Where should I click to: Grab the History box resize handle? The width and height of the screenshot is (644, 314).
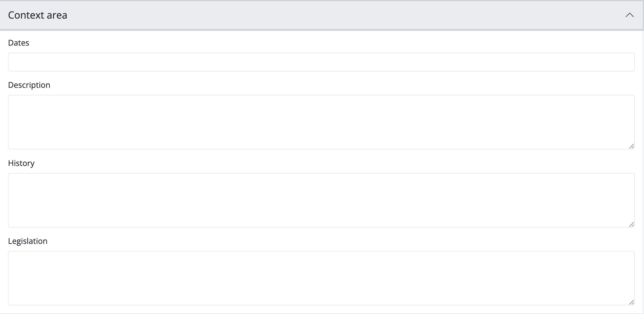point(631,224)
